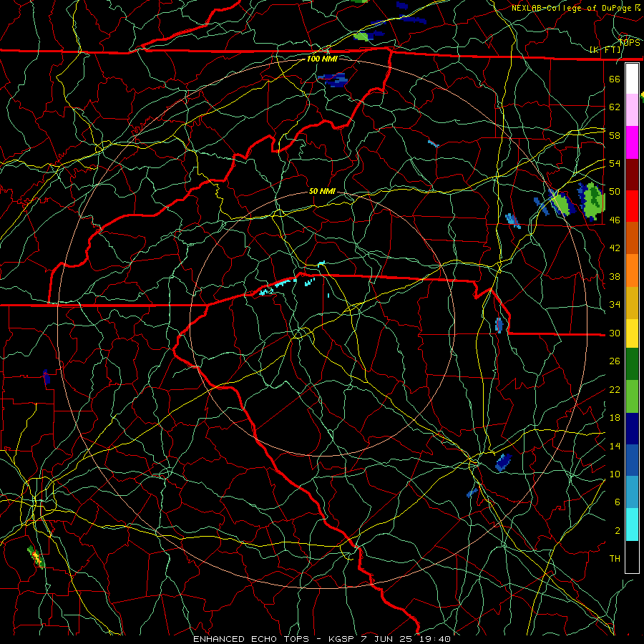The height and width of the screenshot is (644, 644).
Task: Click the legend value '42'
Action: click(615, 248)
